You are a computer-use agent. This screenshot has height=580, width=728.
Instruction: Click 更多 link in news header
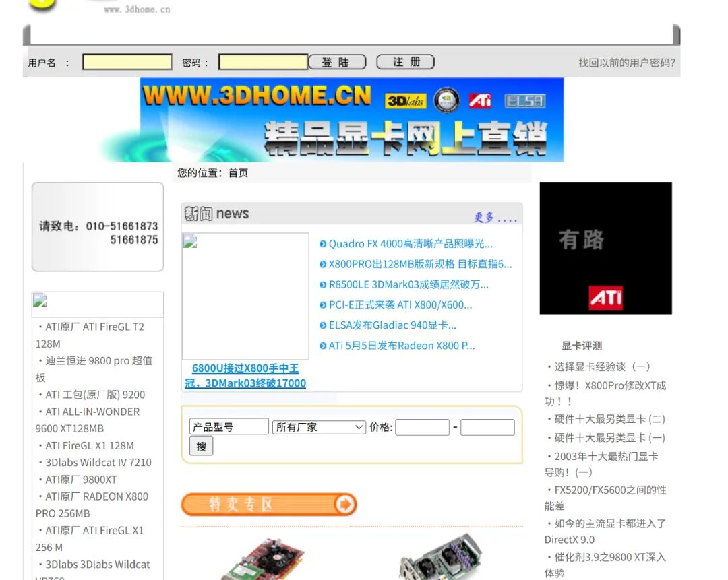click(495, 217)
